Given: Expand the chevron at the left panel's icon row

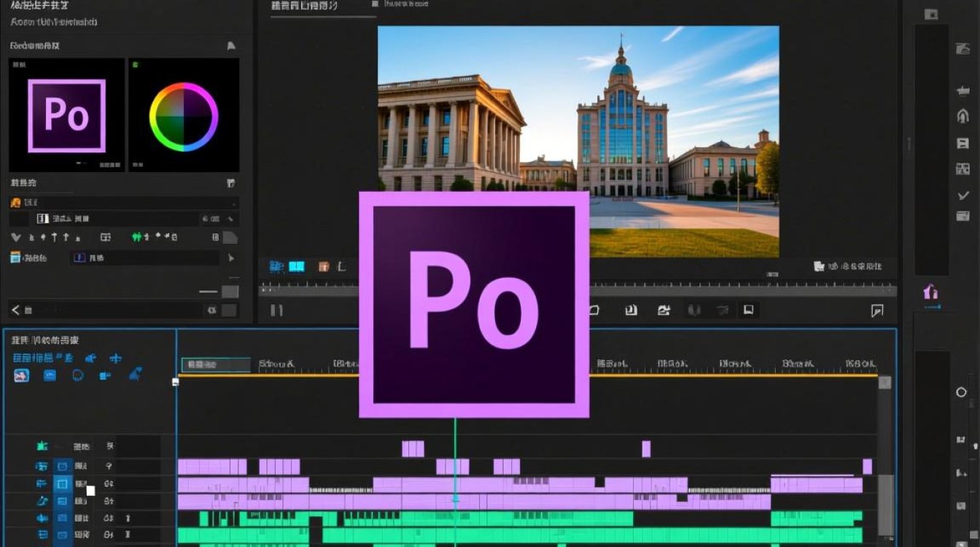Looking at the screenshot, I should pyautogui.click(x=15, y=237).
